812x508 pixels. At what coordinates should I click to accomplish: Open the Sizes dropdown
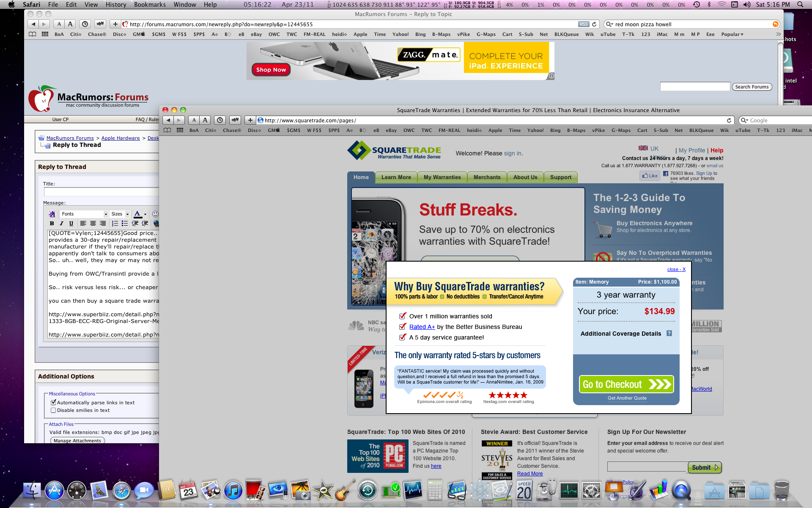click(x=120, y=214)
